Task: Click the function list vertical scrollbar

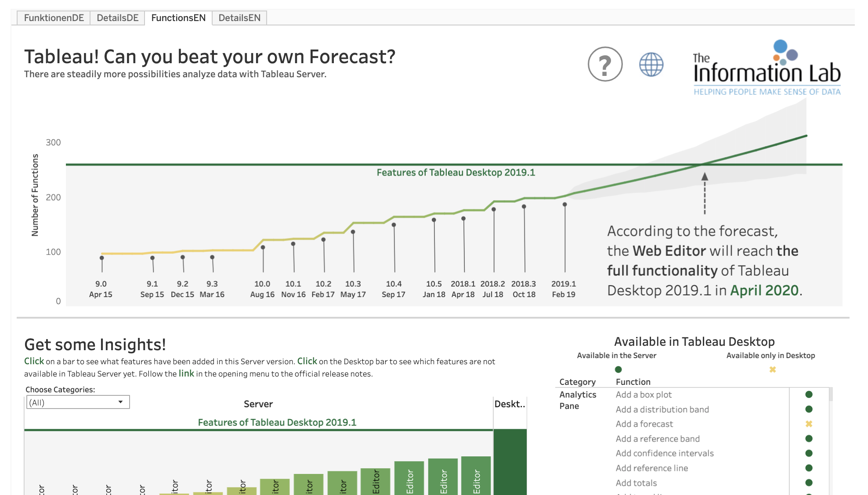Action: coord(830,395)
